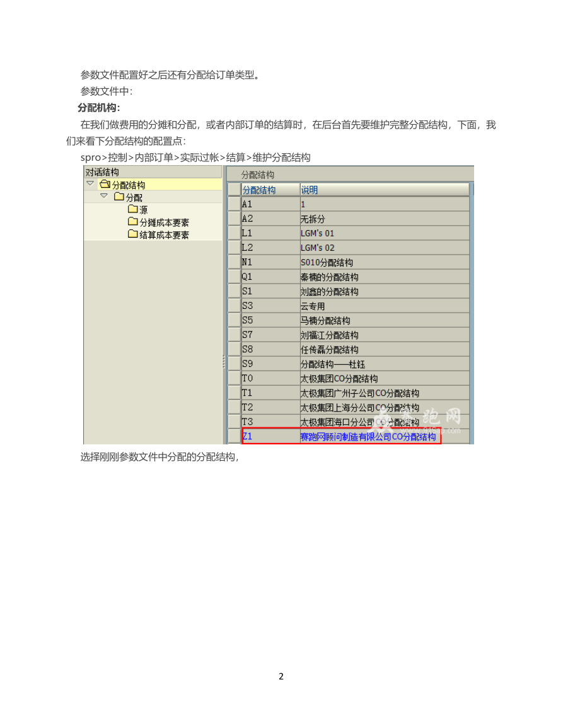This screenshot has width=563, height=728.
Task: Click the description text in row S1
Action: (330, 292)
